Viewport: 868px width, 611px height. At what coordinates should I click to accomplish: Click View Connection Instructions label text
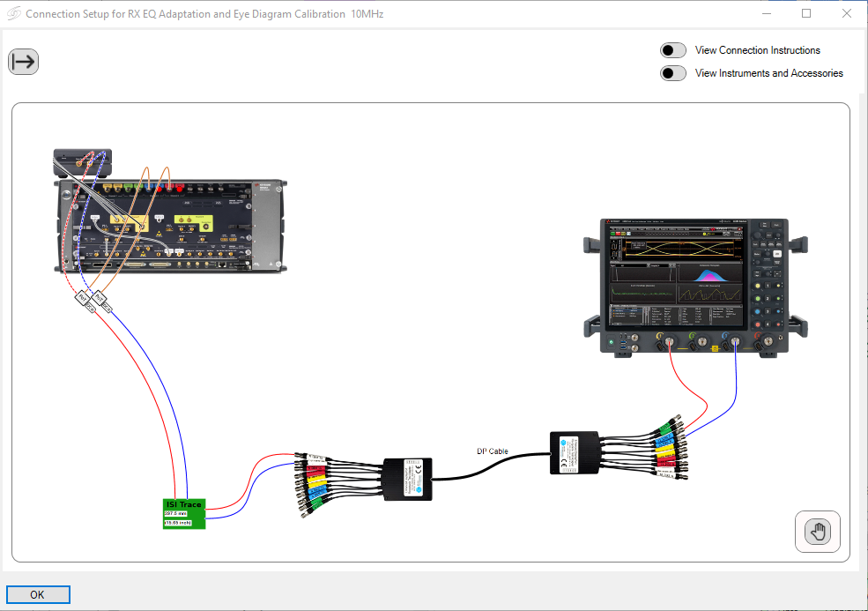757,50
